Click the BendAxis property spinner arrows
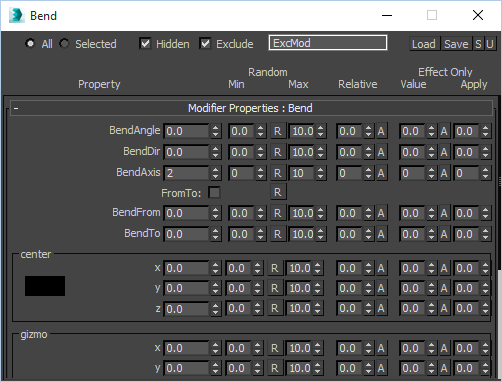The height and width of the screenshot is (382, 502). (x=216, y=173)
